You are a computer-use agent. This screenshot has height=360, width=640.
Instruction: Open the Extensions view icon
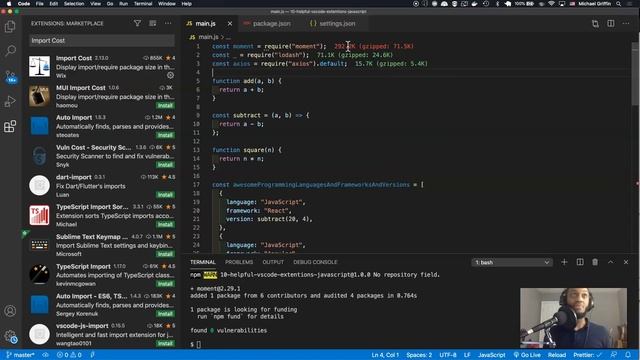pos(10,126)
